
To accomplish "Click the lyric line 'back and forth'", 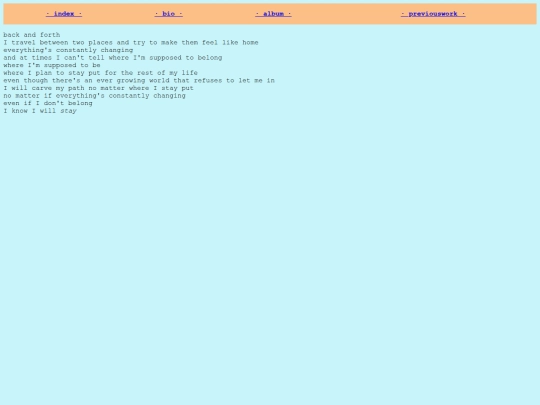I will (x=32, y=35).
